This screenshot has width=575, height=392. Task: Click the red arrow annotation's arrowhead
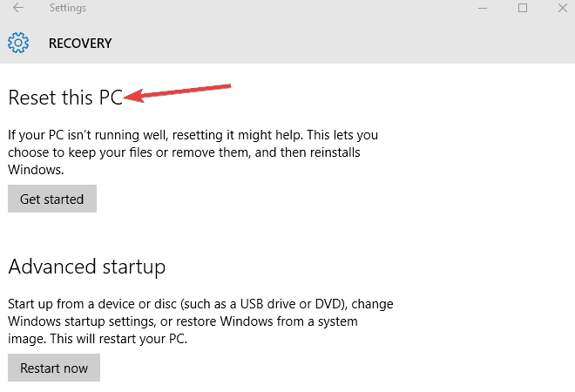tap(131, 98)
